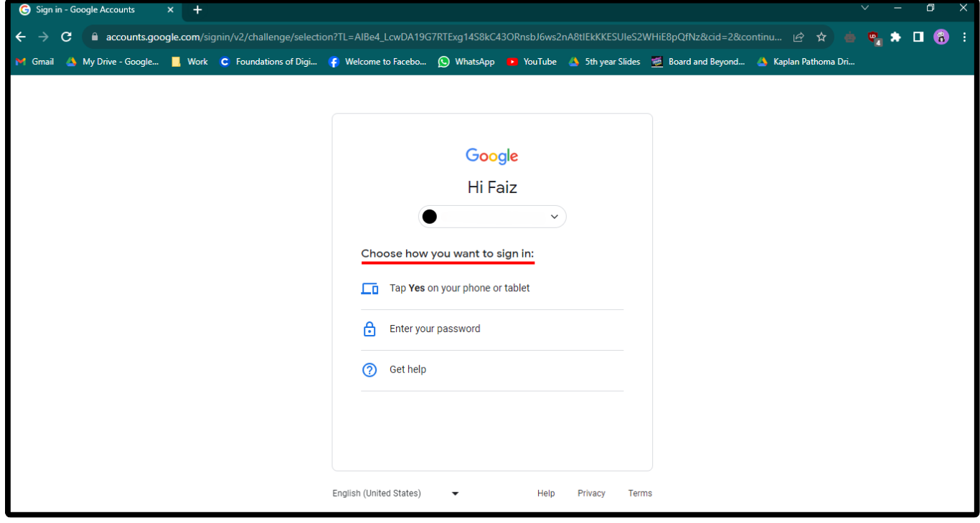Image resolution: width=980 pixels, height=523 pixels.
Task: Select the Get help option
Action: click(x=492, y=370)
